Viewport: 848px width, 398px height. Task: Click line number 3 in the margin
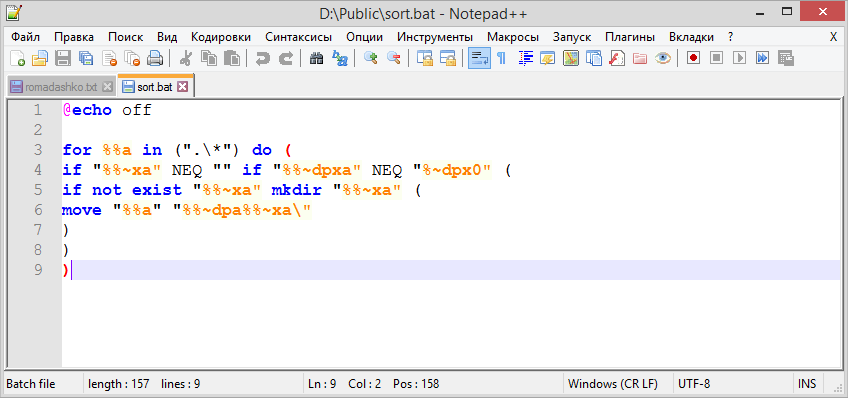(37, 150)
